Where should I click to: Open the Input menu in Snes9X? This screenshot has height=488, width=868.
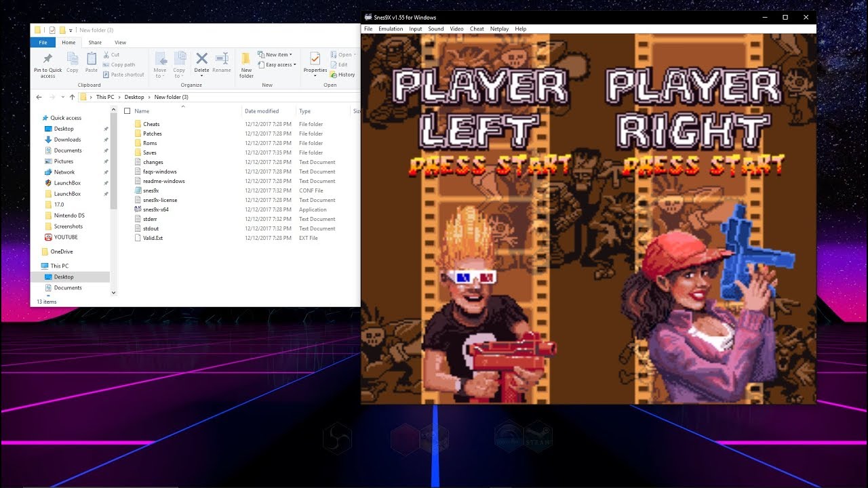click(x=416, y=29)
